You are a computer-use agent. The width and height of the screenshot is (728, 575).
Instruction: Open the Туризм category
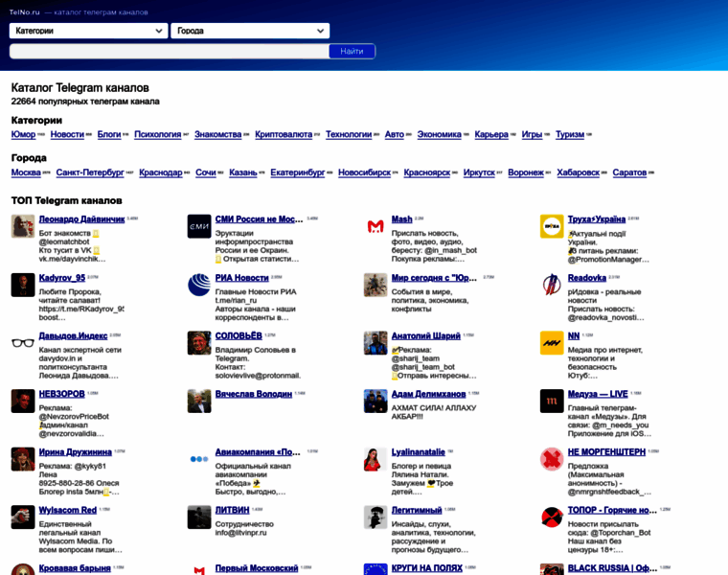click(570, 134)
